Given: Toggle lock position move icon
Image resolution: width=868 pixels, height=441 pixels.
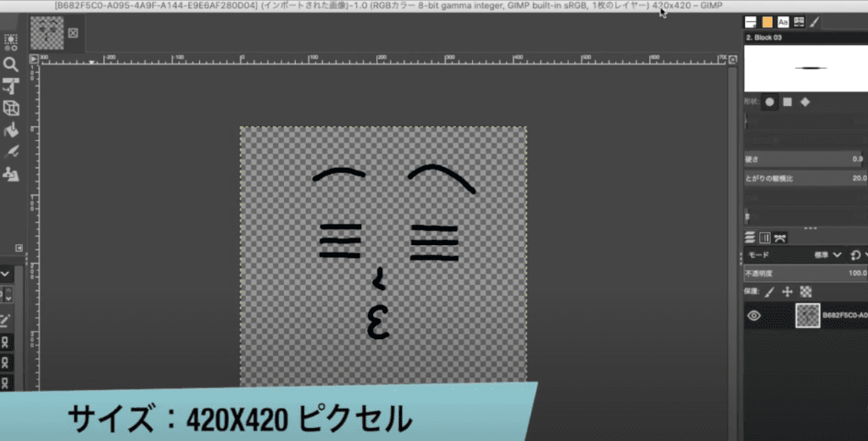Looking at the screenshot, I should point(787,291).
